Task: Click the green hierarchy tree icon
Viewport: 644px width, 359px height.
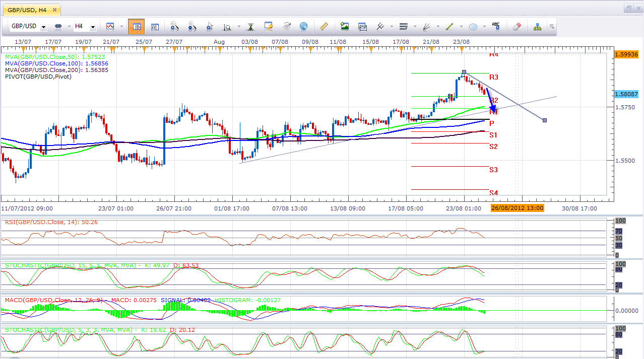Action: click(x=538, y=26)
